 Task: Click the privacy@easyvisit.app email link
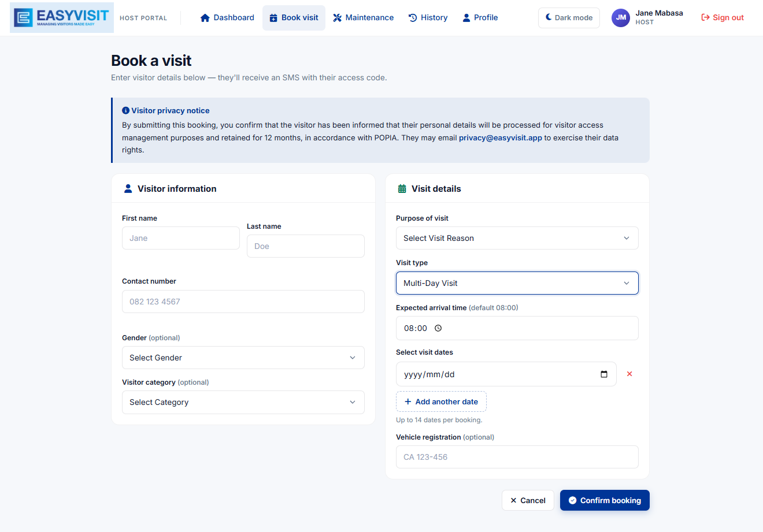(501, 137)
